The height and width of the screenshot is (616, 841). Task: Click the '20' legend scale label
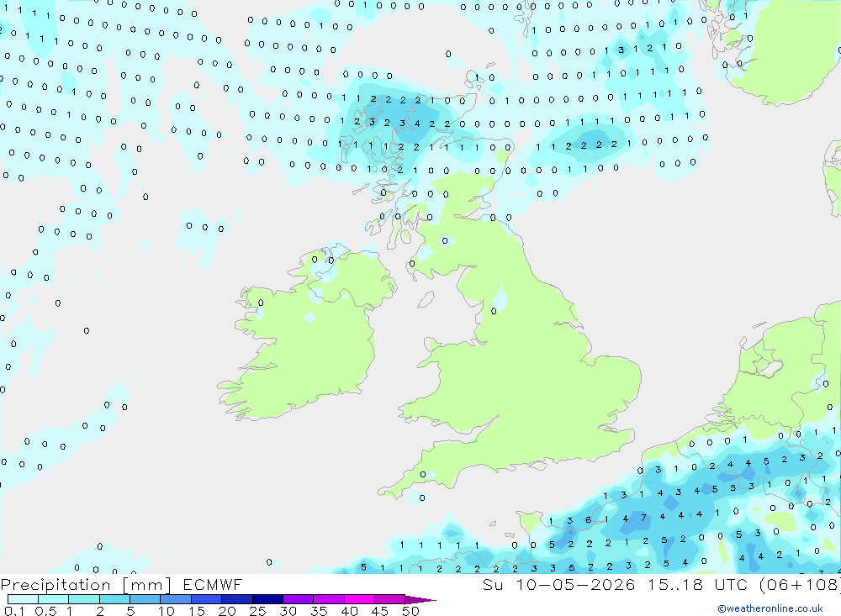tap(227, 611)
